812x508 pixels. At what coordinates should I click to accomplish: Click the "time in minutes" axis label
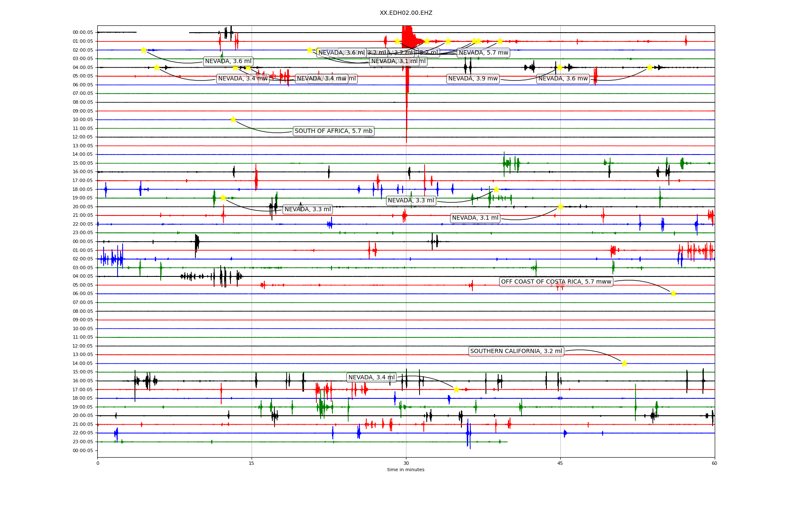tap(406, 469)
